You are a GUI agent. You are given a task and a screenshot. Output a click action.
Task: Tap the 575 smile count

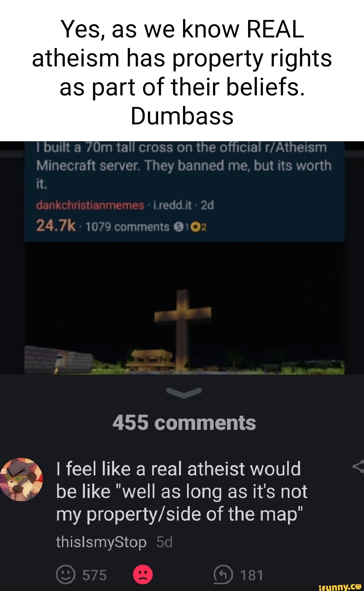coord(94,575)
